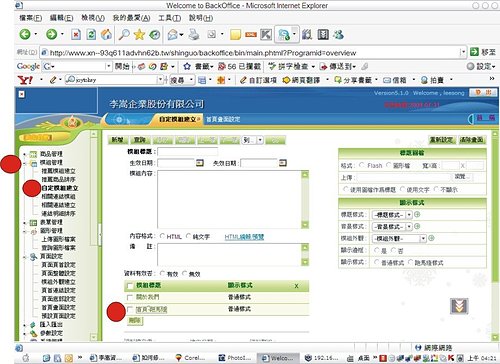Open the History globe-clock icon

click(154, 34)
